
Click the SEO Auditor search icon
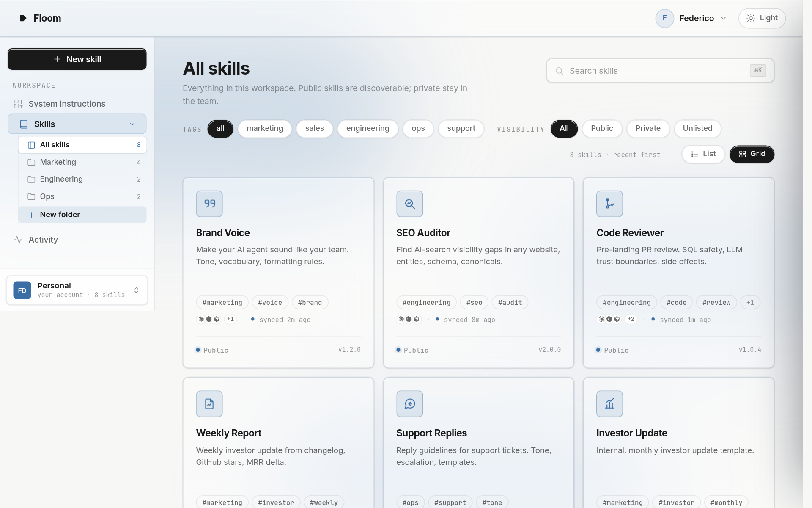409,204
